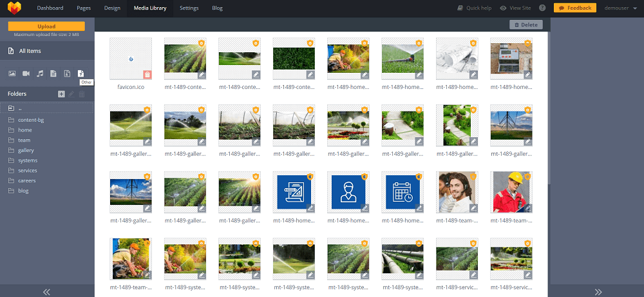Open the Settings menu item

[x=189, y=8]
